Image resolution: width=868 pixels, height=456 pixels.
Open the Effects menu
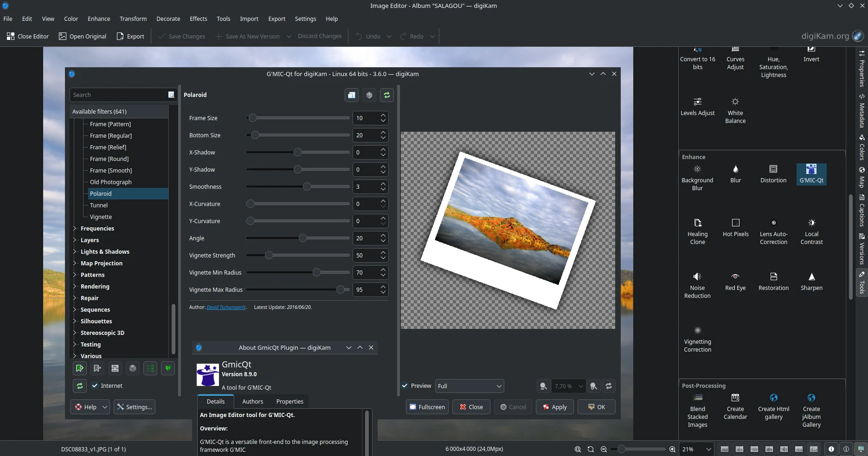[x=198, y=19]
